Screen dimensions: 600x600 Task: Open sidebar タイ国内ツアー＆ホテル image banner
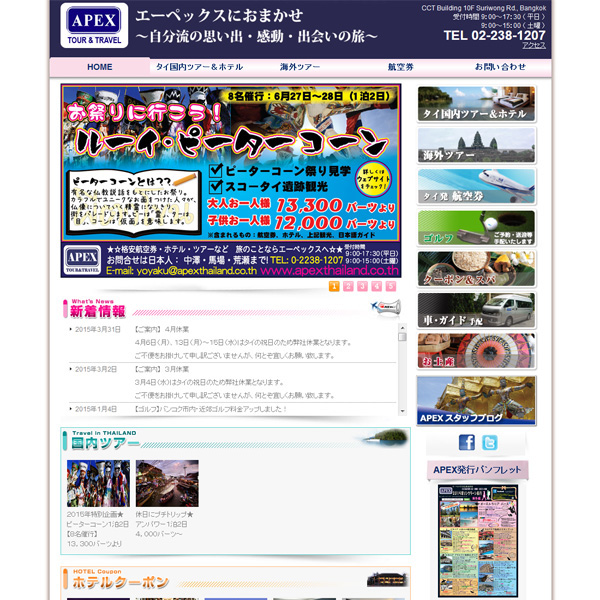coord(476,104)
